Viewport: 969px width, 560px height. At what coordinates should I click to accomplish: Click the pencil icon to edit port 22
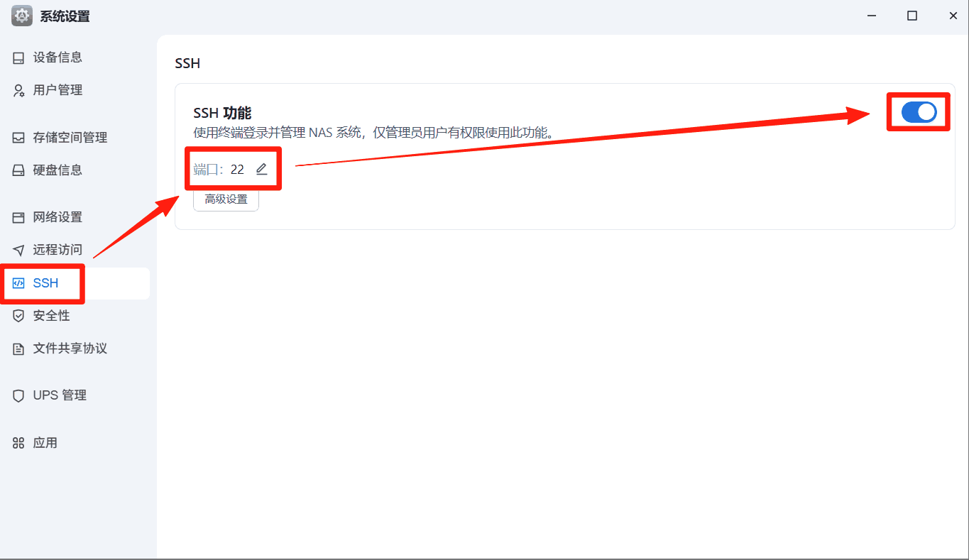point(261,169)
